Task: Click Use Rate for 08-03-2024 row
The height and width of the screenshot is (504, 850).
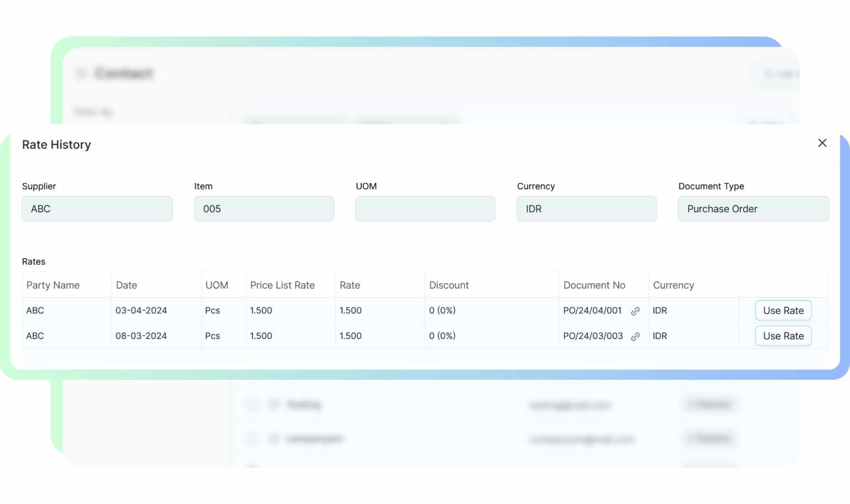Action: pyautogui.click(x=783, y=336)
